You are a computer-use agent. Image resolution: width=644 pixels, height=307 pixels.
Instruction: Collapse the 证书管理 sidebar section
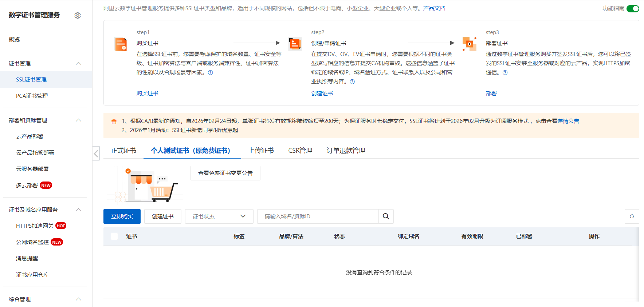pos(78,64)
